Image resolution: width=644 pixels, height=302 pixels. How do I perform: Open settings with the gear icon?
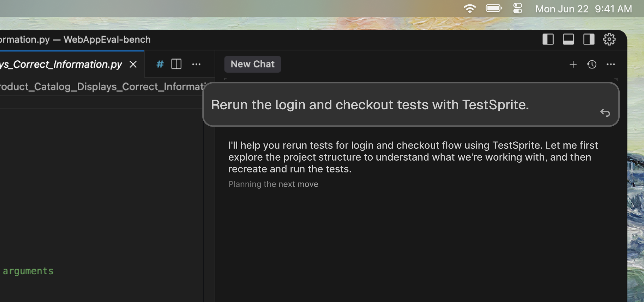click(609, 39)
